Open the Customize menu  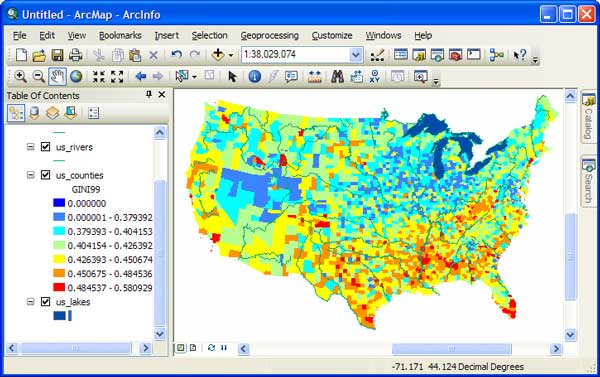click(x=332, y=36)
